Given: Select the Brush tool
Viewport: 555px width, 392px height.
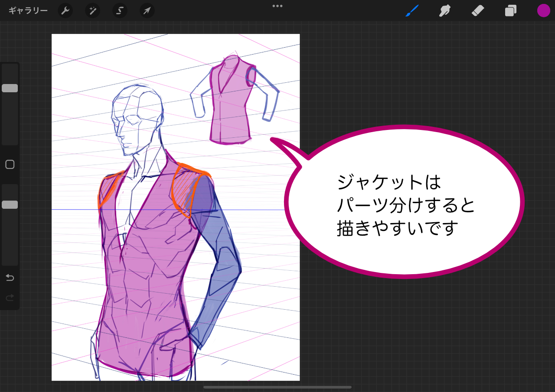Looking at the screenshot, I should (x=412, y=11).
